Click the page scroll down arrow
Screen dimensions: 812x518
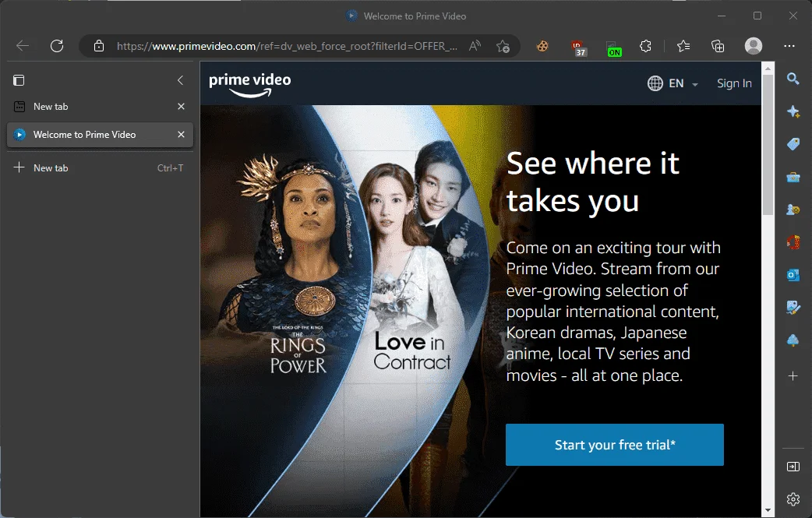pyautogui.click(x=768, y=510)
